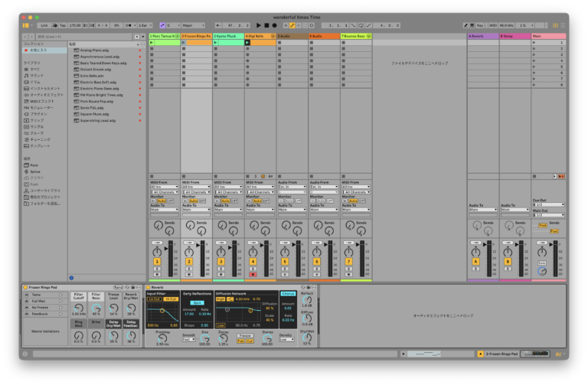Save the Reverb device preset icon
The image size is (588, 385).
tap(309, 288)
